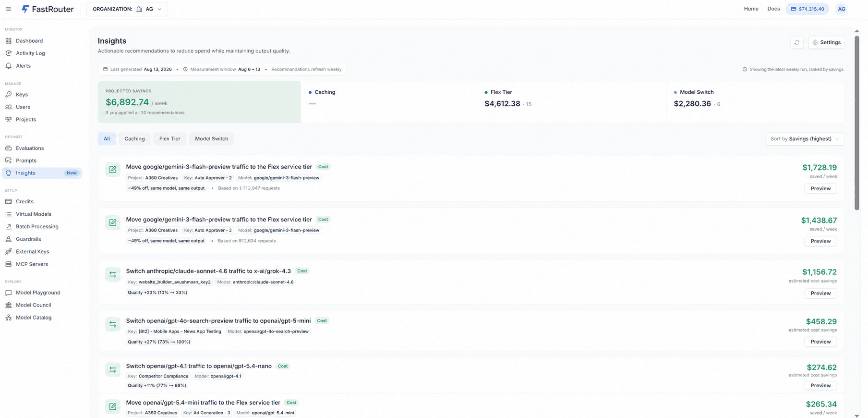Select the All filter tab

click(x=107, y=139)
